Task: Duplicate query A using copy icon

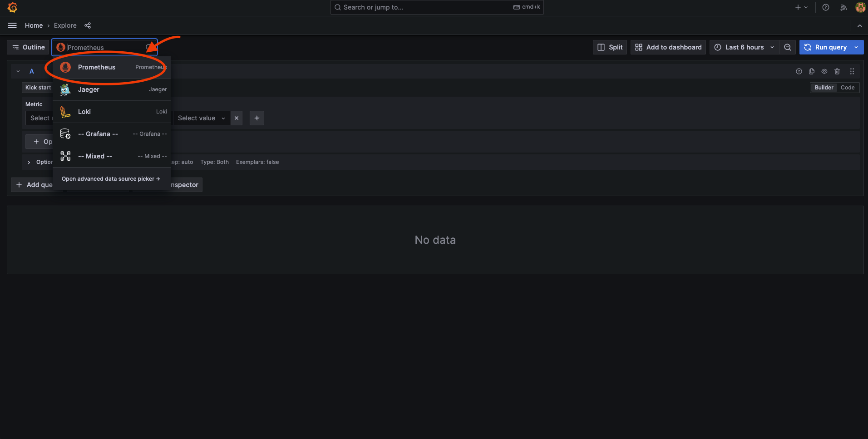Action: point(812,71)
